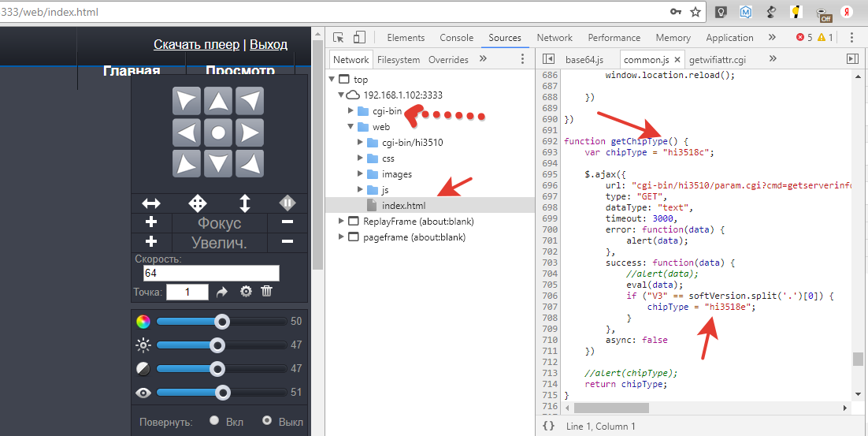868x436 pixels.
Task: Adjust the brightness slider handle
Action: coord(217,345)
